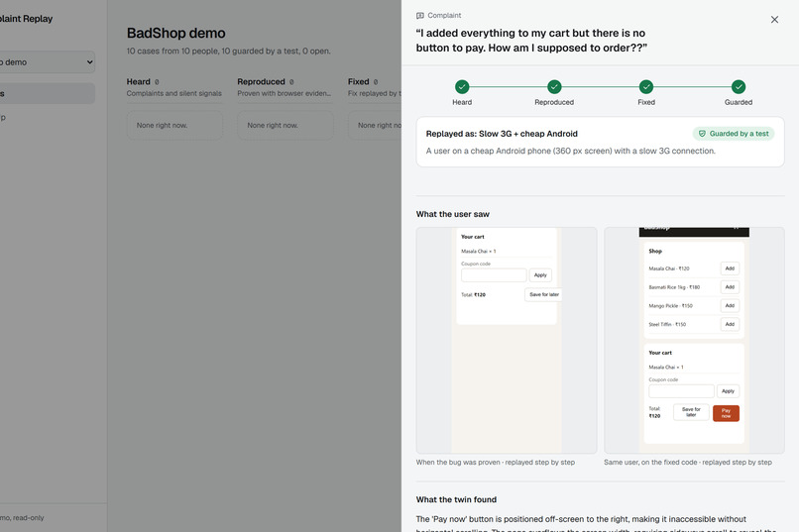Click the Complaint Replay app title
The width and height of the screenshot is (799, 532).
[x=26, y=19]
